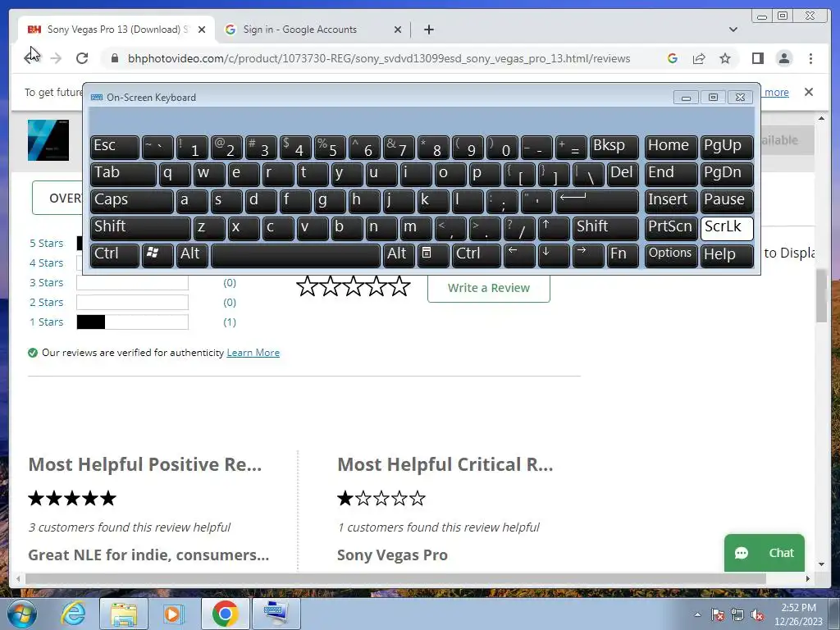
Task: Click the context menu key on keyboard
Action: tap(433, 254)
